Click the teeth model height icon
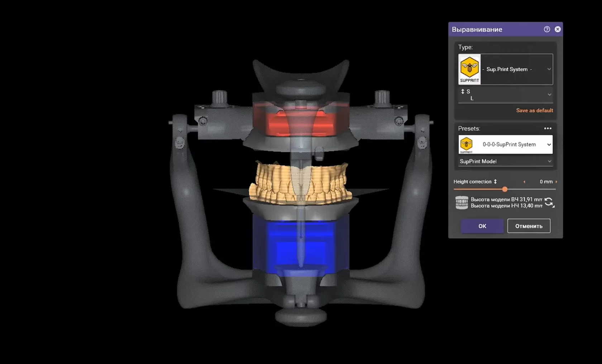 coord(462,203)
